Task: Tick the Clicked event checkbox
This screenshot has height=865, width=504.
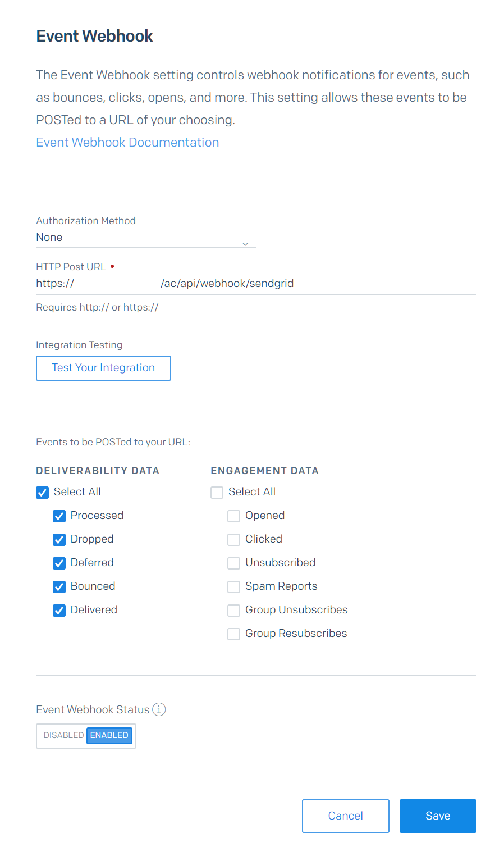Action: (233, 540)
